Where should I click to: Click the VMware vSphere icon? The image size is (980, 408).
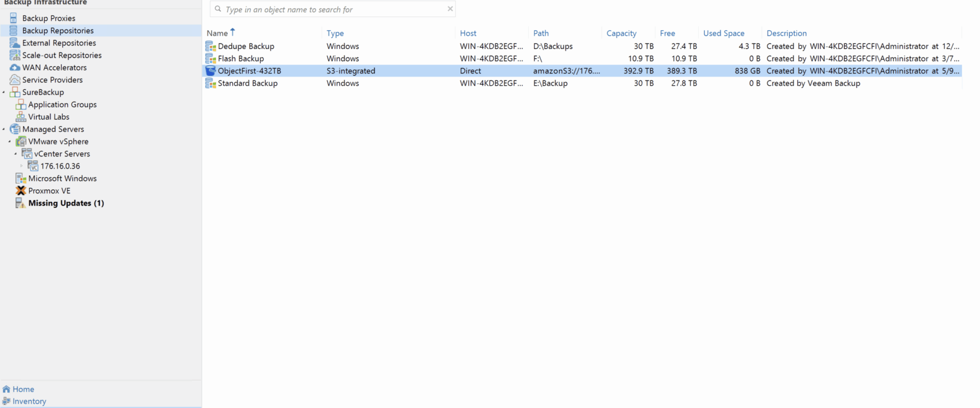(x=21, y=141)
